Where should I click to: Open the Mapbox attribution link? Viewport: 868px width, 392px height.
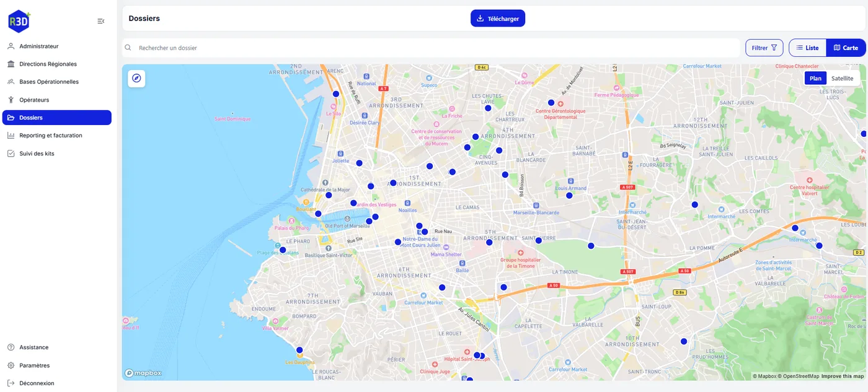click(x=764, y=376)
